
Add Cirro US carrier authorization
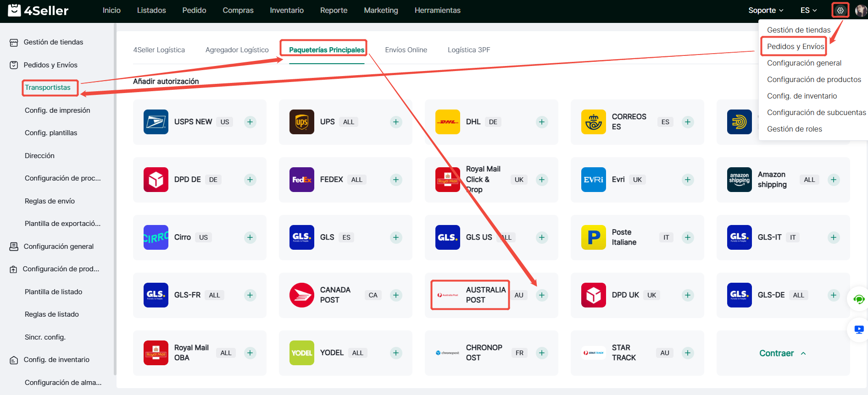tap(250, 237)
